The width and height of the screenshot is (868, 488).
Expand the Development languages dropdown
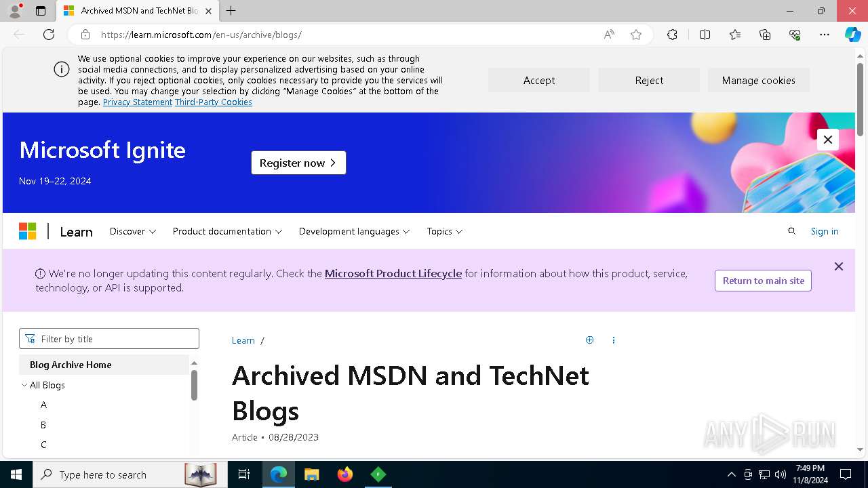[x=355, y=231]
